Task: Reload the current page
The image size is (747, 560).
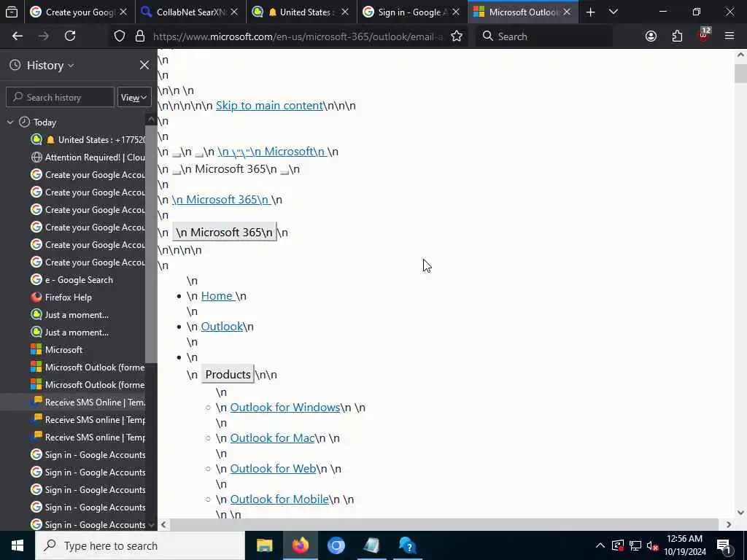Action: (x=70, y=36)
